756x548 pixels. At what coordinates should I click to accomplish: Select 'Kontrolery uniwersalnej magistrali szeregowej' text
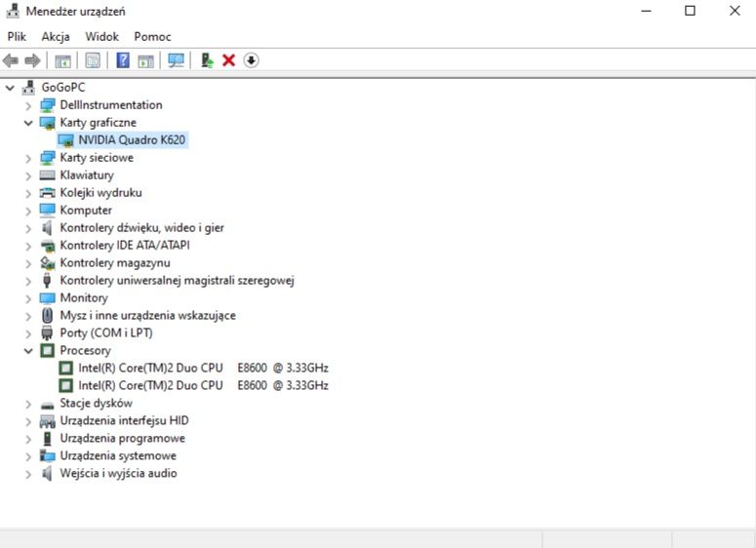pyautogui.click(x=177, y=281)
